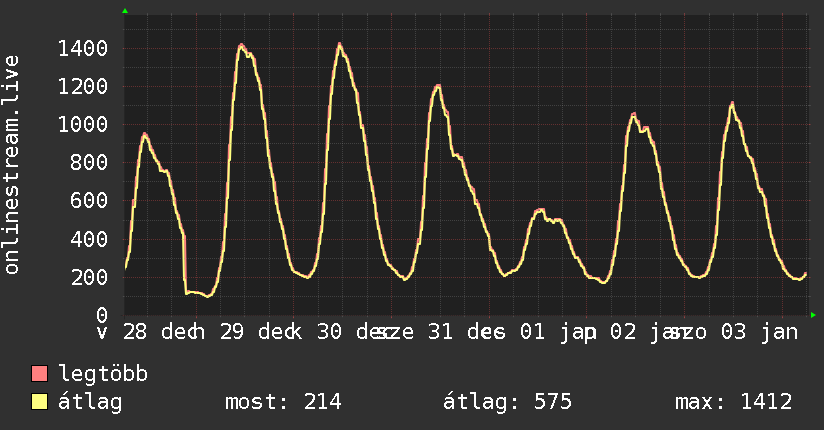Click the 'most: 214' current value
Viewport: 824px width, 430px height.
pos(283,402)
